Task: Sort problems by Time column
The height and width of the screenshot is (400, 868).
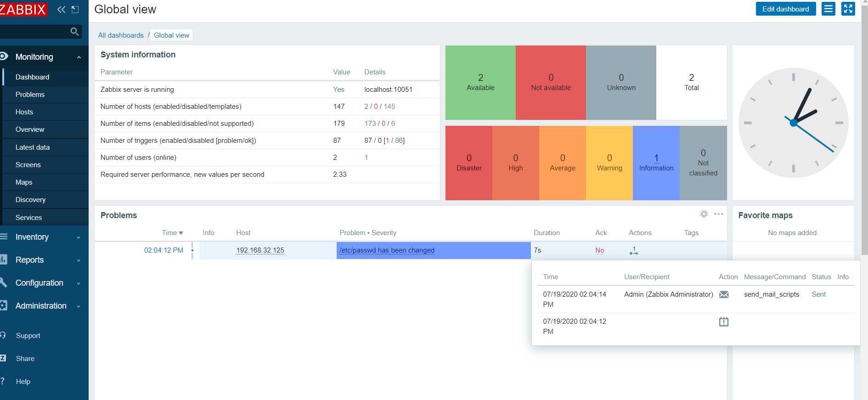Action: (x=172, y=233)
